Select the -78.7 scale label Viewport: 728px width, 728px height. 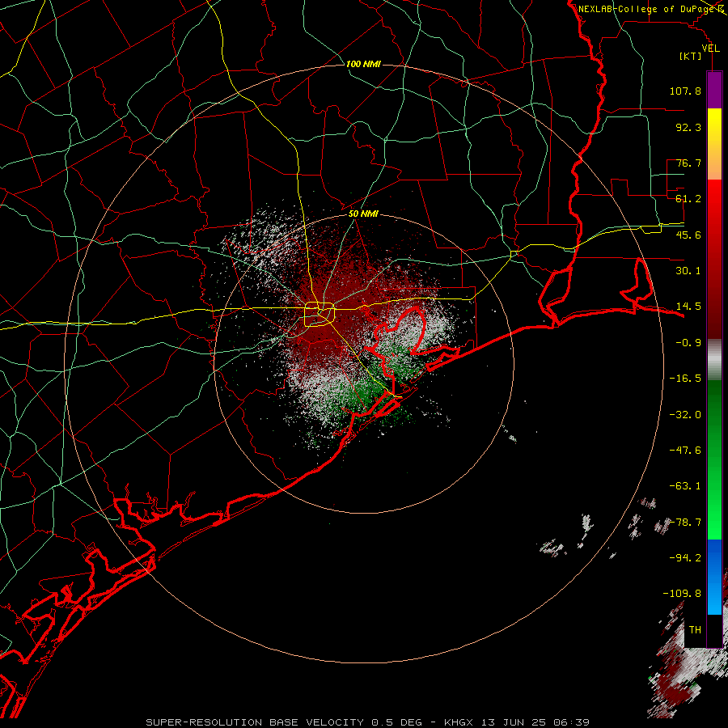click(x=685, y=523)
